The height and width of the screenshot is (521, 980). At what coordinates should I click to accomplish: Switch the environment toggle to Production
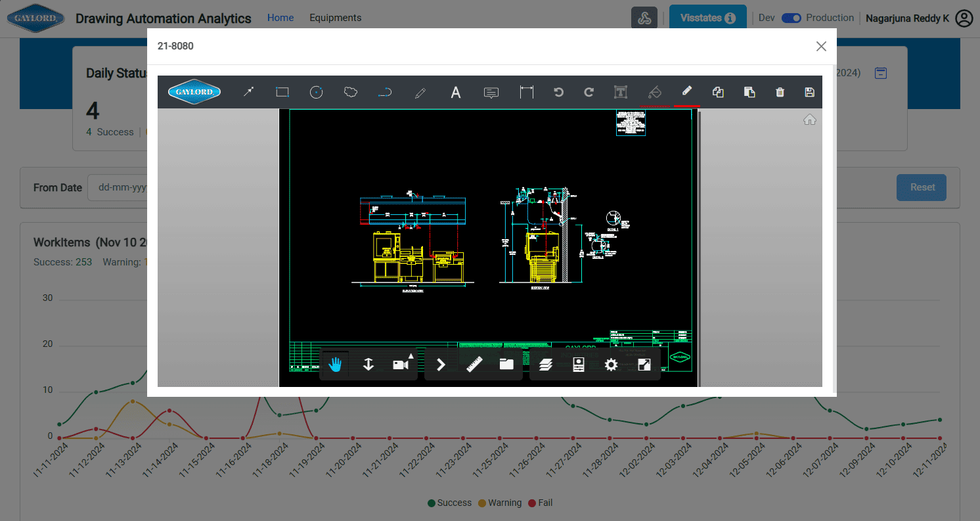pyautogui.click(x=791, y=18)
